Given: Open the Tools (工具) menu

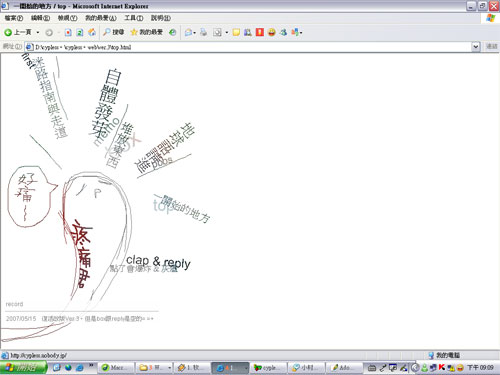Looking at the screenshot, I should click(x=134, y=18).
